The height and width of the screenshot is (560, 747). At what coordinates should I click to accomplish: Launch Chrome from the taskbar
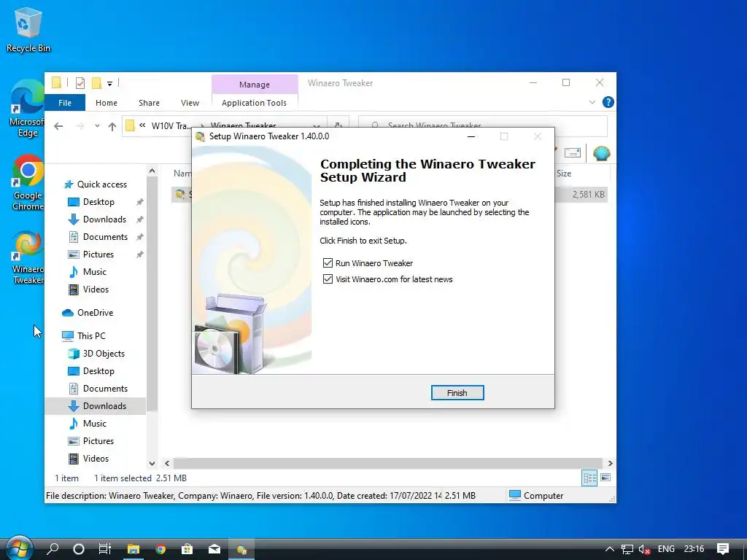click(x=160, y=549)
